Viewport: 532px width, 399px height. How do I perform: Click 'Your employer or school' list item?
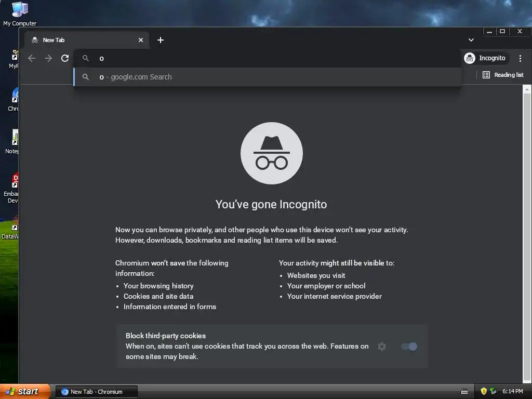click(x=326, y=286)
